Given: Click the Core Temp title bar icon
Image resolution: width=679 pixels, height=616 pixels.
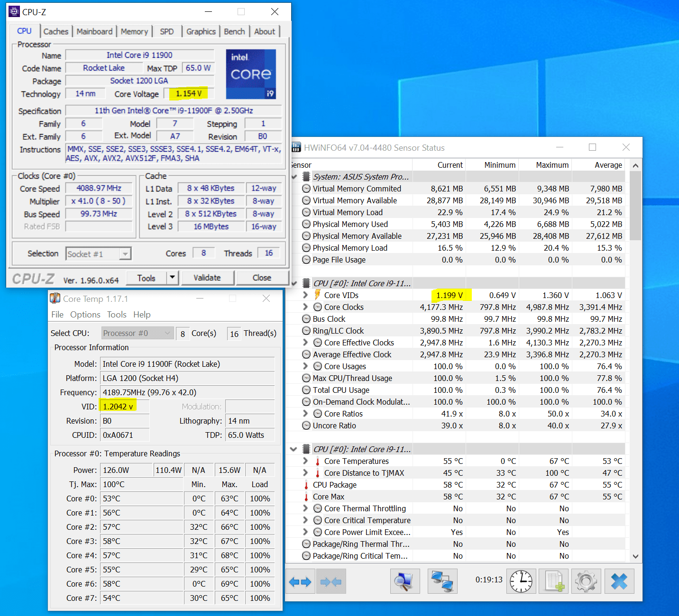Looking at the screenshot, I should click(55, 299).
